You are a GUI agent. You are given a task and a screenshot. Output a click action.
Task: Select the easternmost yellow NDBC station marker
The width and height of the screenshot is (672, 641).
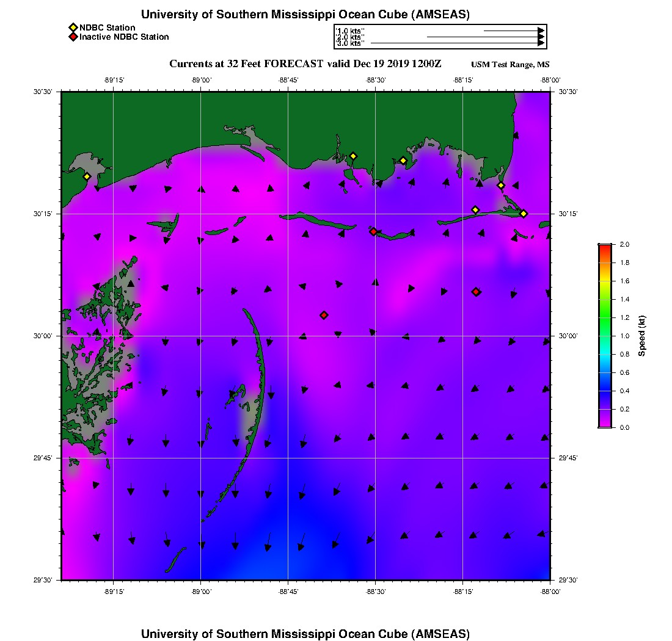click(x=524, y=213)
